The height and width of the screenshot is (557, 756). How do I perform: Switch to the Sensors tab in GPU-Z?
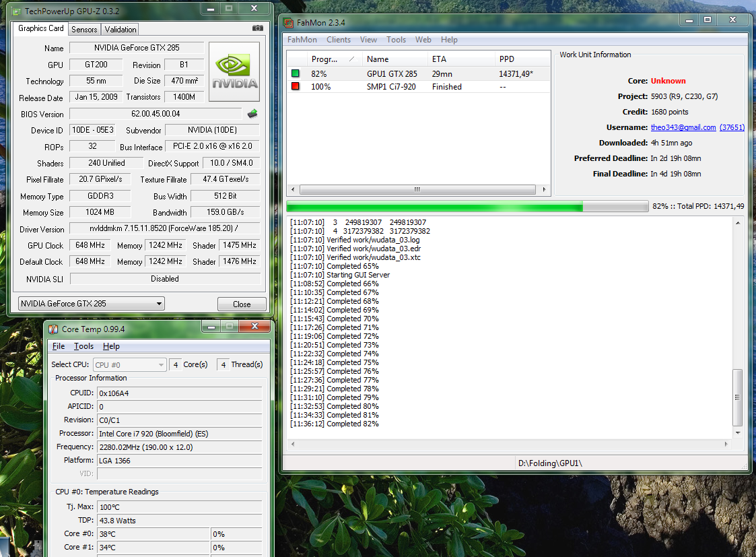pos(84,30)
